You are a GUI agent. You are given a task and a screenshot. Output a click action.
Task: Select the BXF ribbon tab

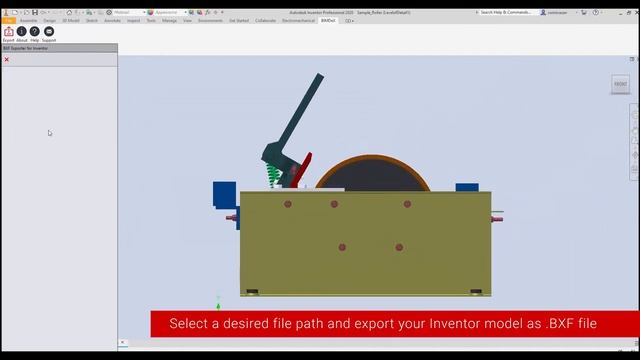[x=328, y=20]
